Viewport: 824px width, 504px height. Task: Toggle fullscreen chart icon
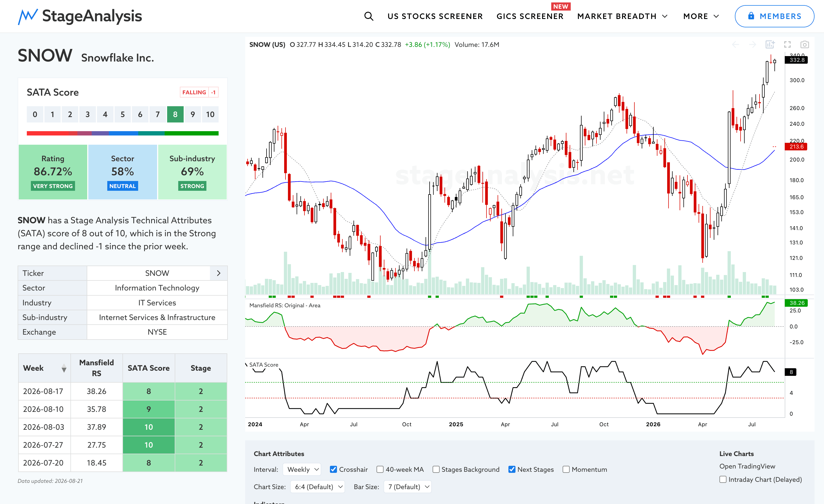[x=787, y=44]
